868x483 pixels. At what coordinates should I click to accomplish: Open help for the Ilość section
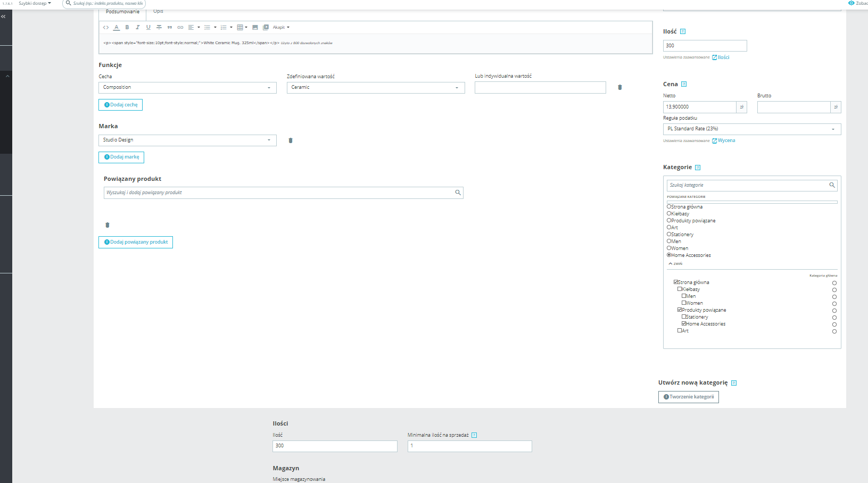683,31
